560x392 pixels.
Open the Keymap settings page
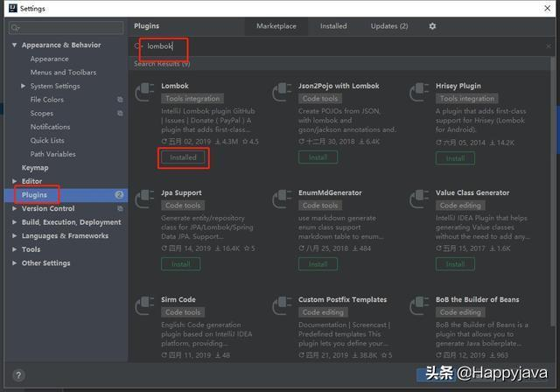pos(35,168)
